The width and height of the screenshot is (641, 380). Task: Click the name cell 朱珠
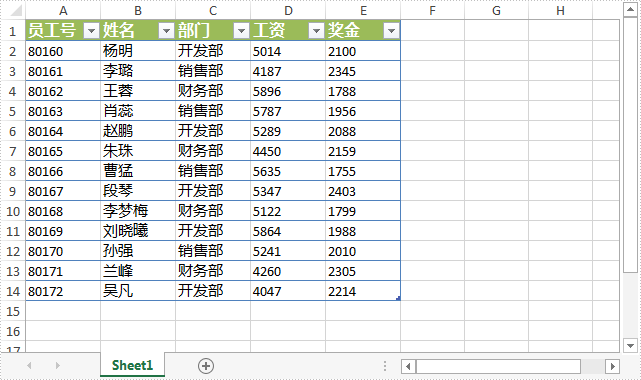(138, 151)
